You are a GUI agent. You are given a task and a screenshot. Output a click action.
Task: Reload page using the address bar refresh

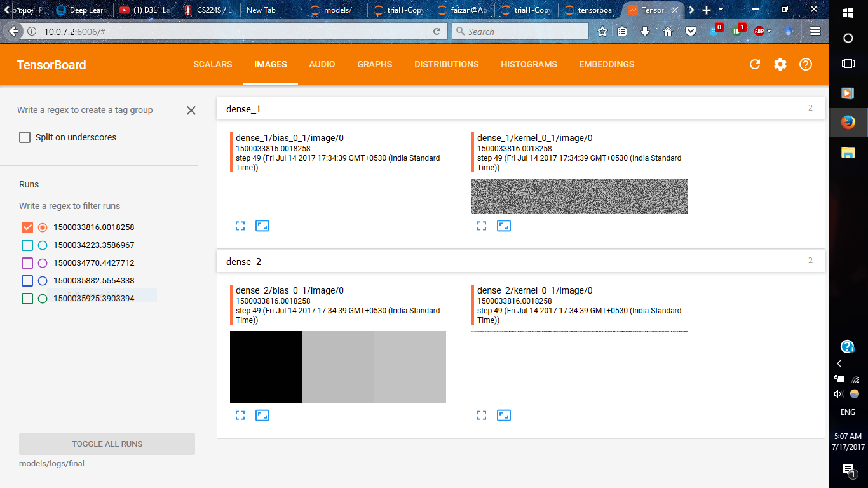click(x=437, y=31)
